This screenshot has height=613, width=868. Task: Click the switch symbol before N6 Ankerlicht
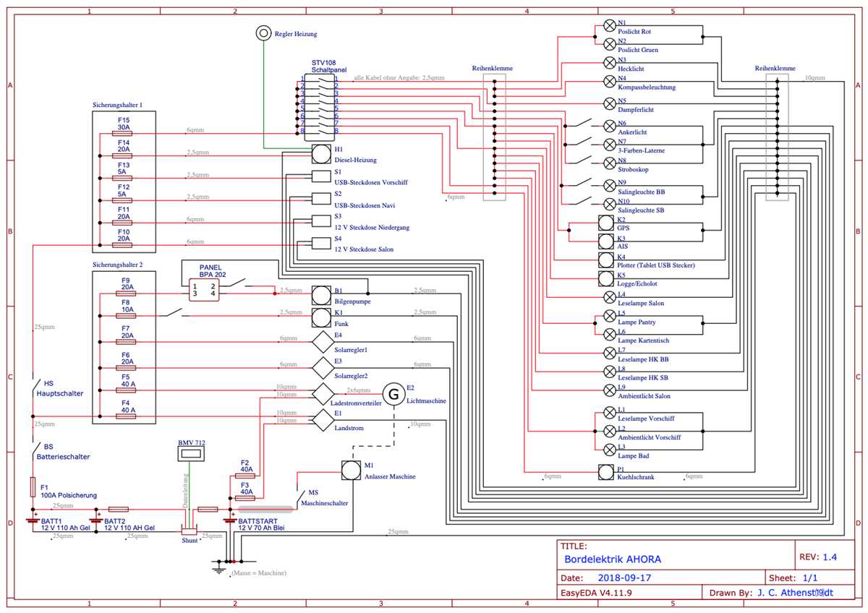[x=582, y=123]
